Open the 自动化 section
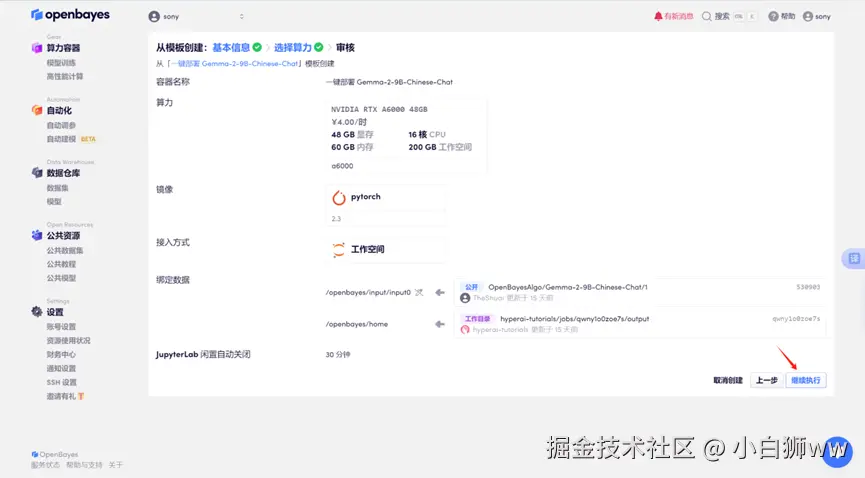The height and width of the screenshot is (478, 865). [x=59, y=110]
